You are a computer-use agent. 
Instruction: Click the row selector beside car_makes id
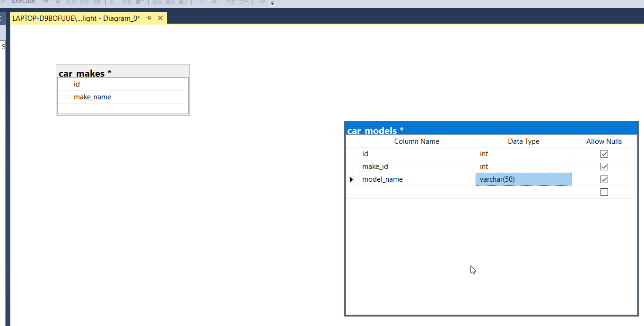point(64,84)
